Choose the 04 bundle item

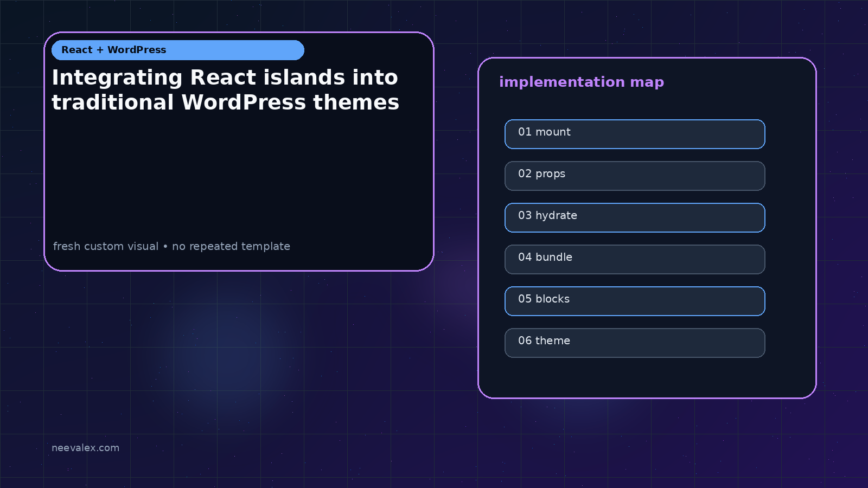coord(635,259)
